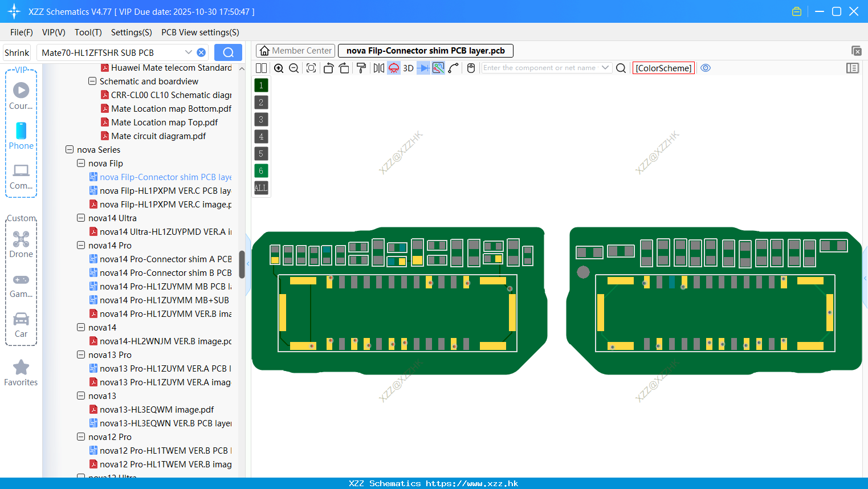The width and height of the screenshot is (868, 489).
Task: Select the curved path tool
Action: [x=454, y=68]
